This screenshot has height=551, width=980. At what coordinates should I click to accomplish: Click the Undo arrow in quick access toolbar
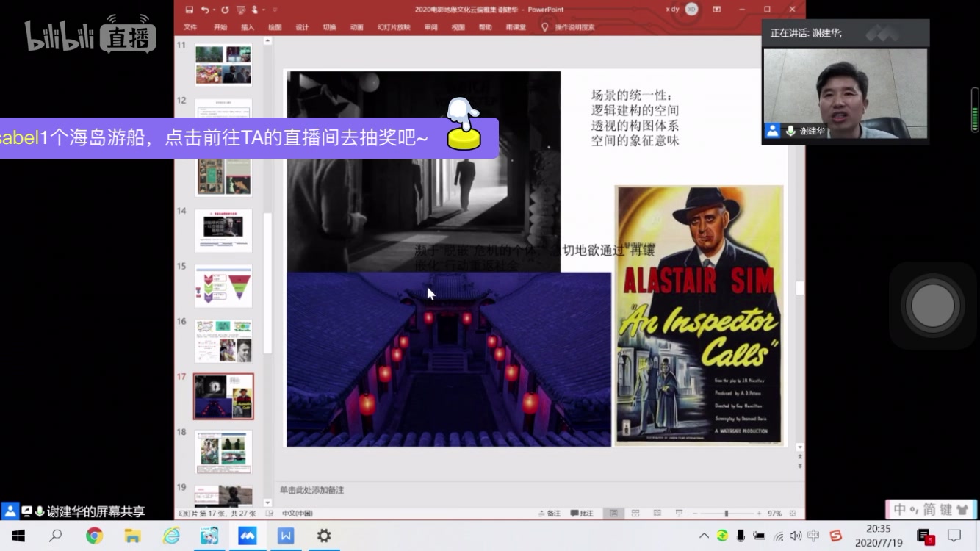[205, 10]
